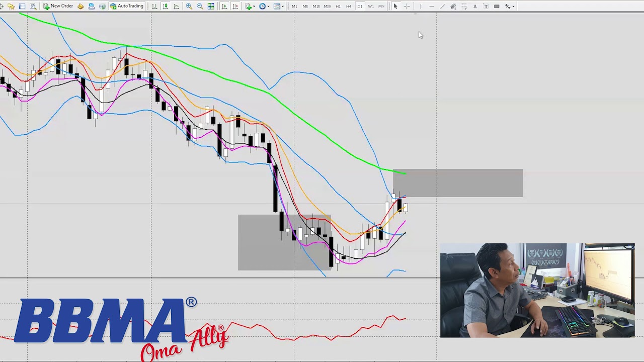
Task: Select the M5 timeframe
Action: pos(305,6)
